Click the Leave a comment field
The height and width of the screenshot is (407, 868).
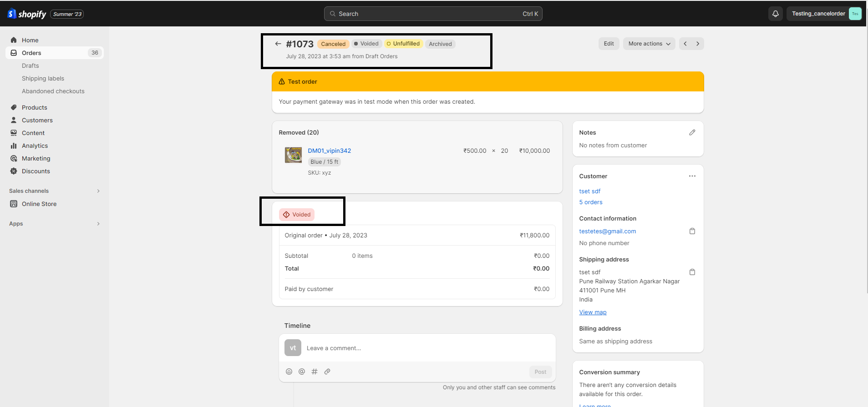click(x=428, y=348)
